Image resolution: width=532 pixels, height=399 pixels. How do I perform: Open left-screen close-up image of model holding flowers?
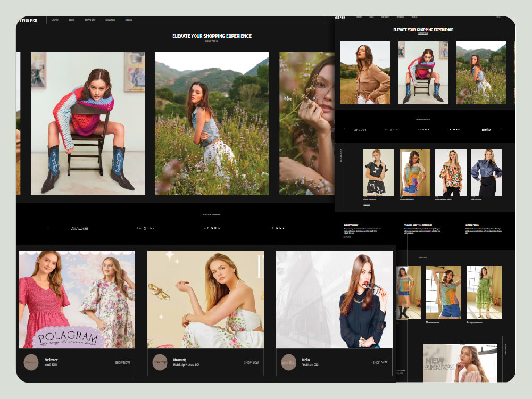click(x=307, y=123)
